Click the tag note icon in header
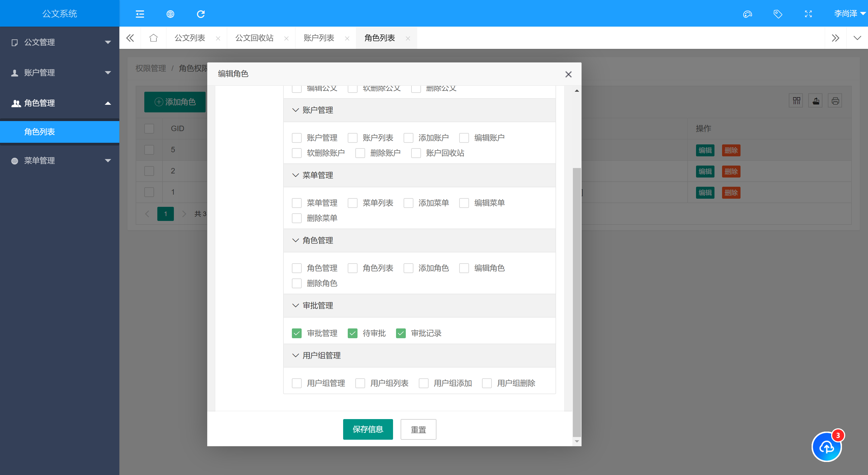 pyautogui.click(x=778, y=14)
